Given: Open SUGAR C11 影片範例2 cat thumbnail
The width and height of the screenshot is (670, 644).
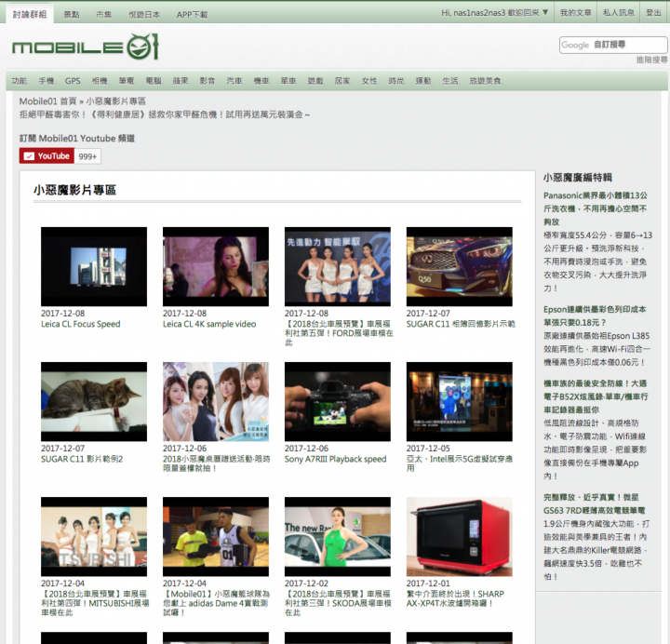Looking at the screenshot, I should (94, 402).
